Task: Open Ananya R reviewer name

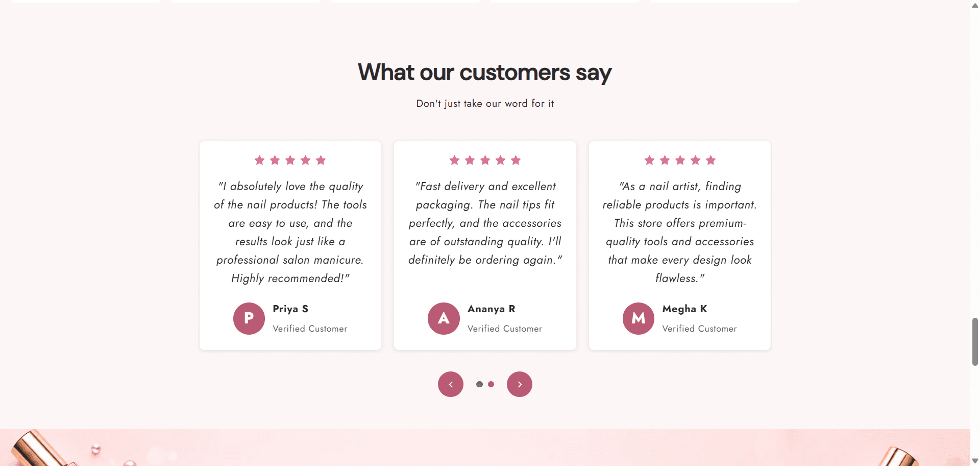Action: coord(492,309)
